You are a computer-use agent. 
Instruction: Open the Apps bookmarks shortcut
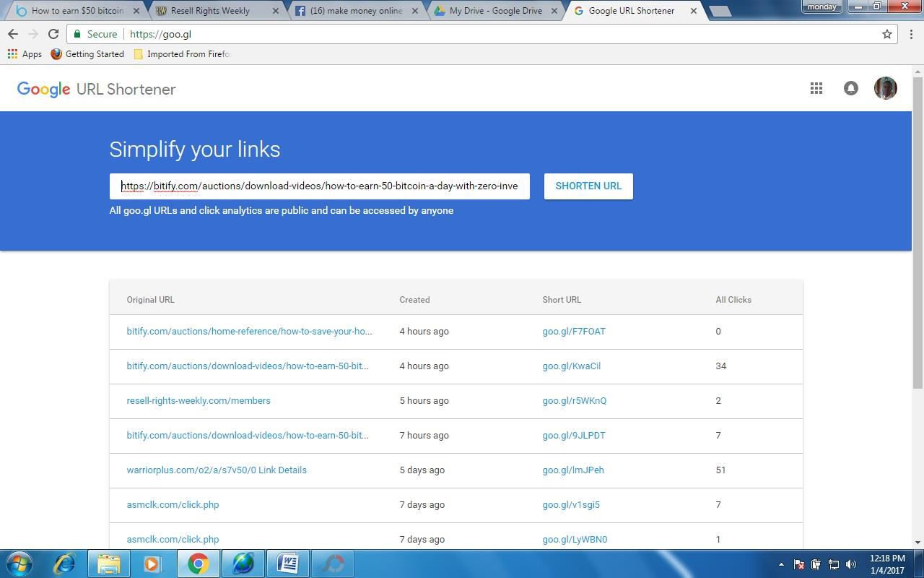25,54
